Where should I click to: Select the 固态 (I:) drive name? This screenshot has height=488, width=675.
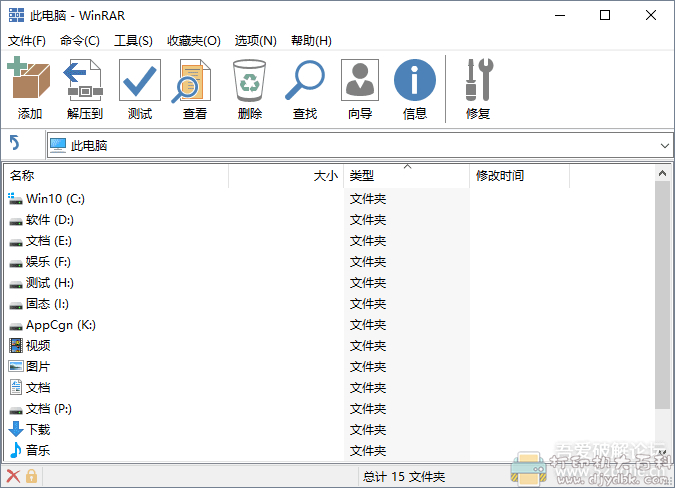point(47,304)
